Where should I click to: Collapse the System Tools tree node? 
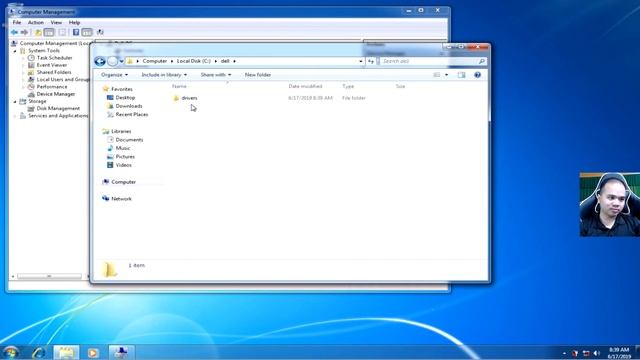[15, 51]
